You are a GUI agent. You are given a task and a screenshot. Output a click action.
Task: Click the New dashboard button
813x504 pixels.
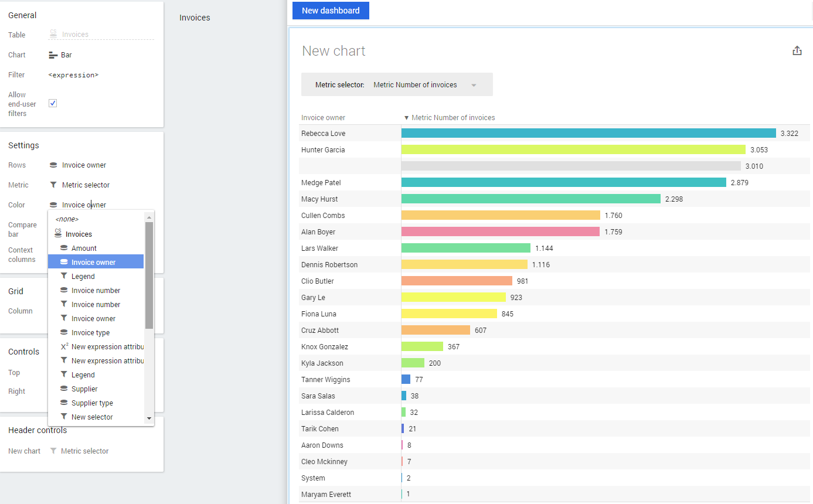pos(331,11)
